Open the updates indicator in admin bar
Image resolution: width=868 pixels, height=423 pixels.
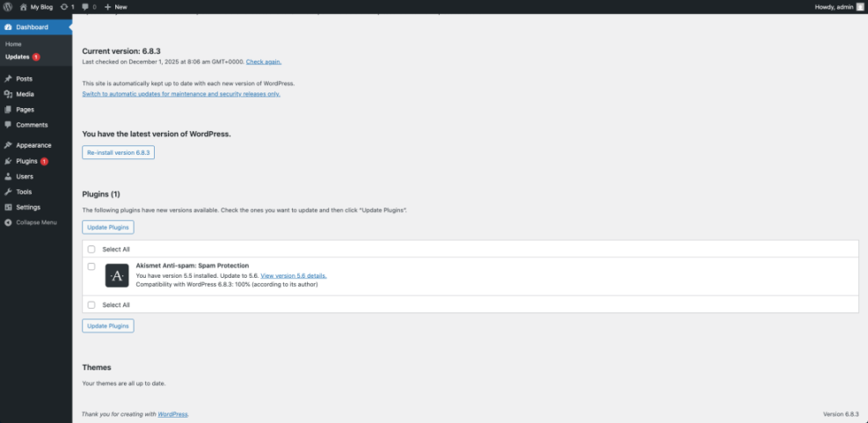tap(68, 7)
